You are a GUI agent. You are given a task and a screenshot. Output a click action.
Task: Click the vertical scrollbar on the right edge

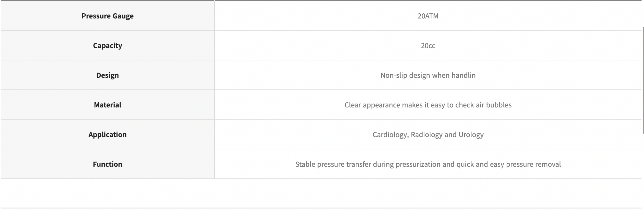643,80
